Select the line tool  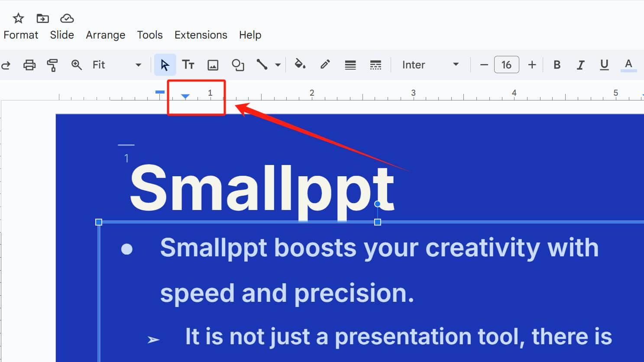click(x=262, y=65)
